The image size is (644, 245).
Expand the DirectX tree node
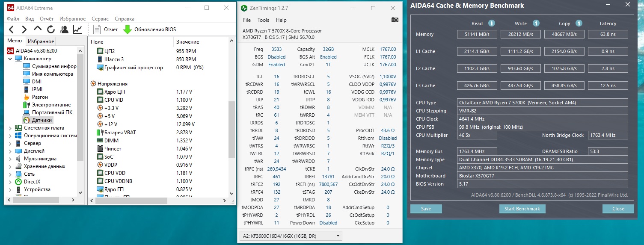[10, 182]
